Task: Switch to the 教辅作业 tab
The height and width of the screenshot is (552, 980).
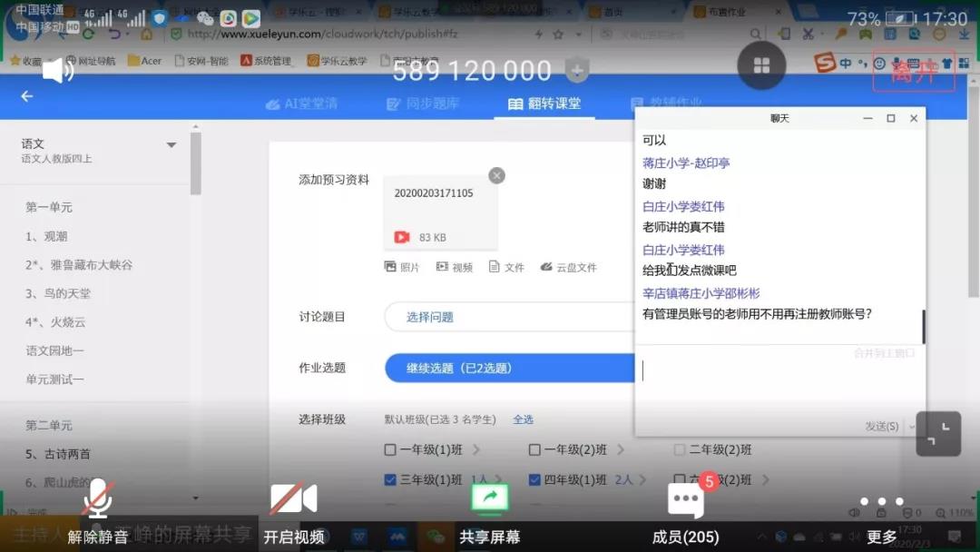Action: click(x=666, y=103)
